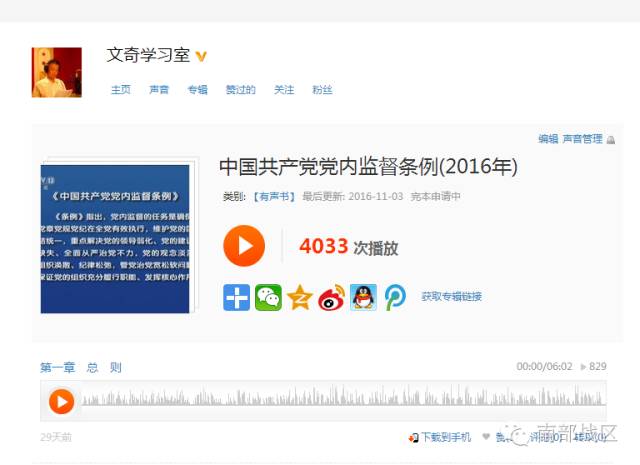Image resolution: width=640 pixels, height=465 pixels.
Task: Switch to the 声音 tab
Action: pos(159,89)
